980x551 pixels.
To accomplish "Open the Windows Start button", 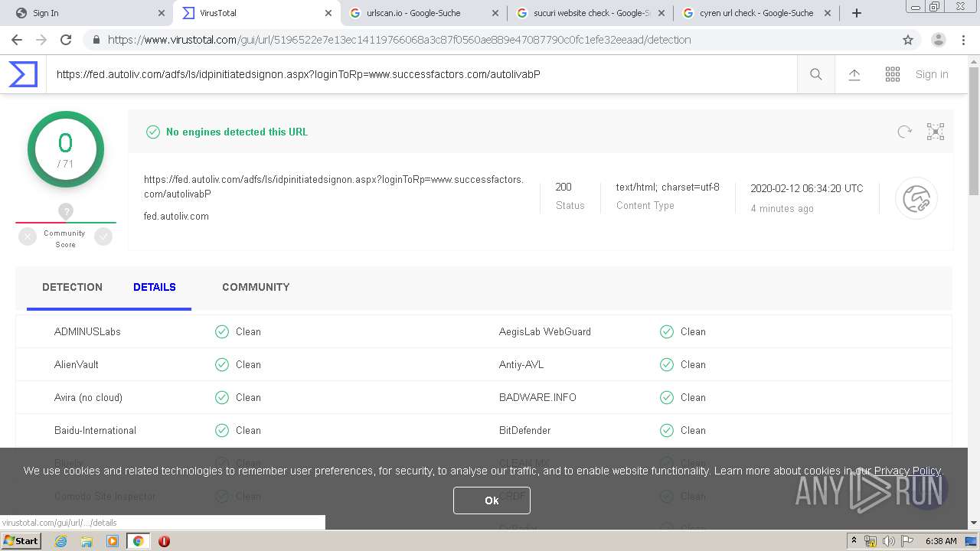I will [x=21, y=540].
